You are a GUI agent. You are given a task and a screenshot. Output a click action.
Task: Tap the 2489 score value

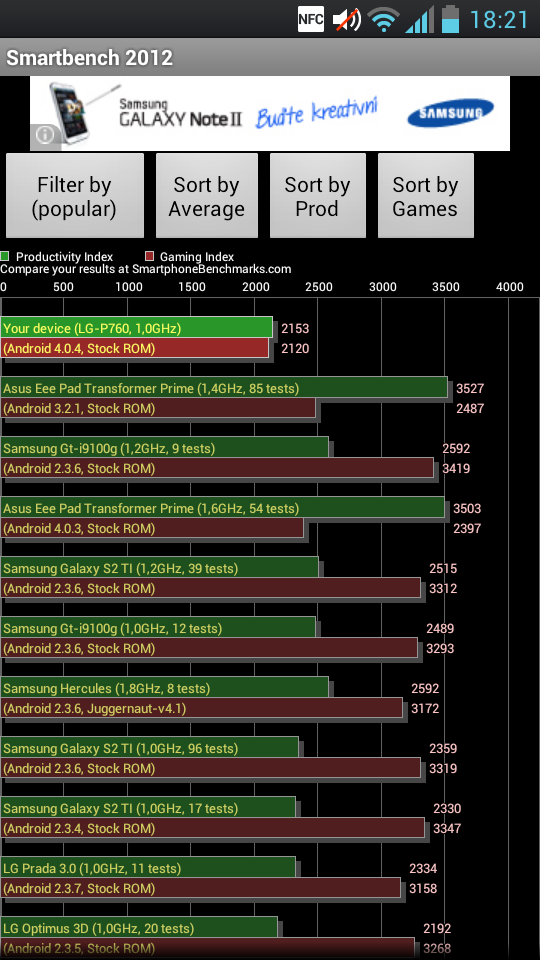point(440,628)
